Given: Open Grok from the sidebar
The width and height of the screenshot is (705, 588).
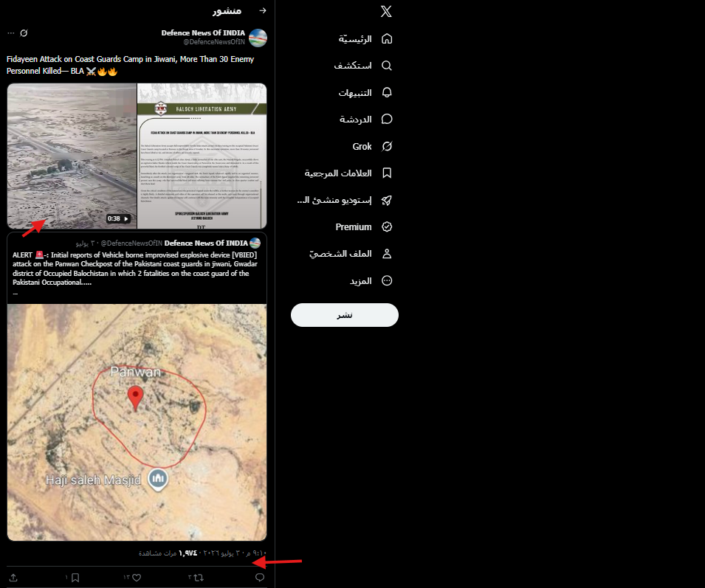Looking at the screenshot, I should [372, 146].
